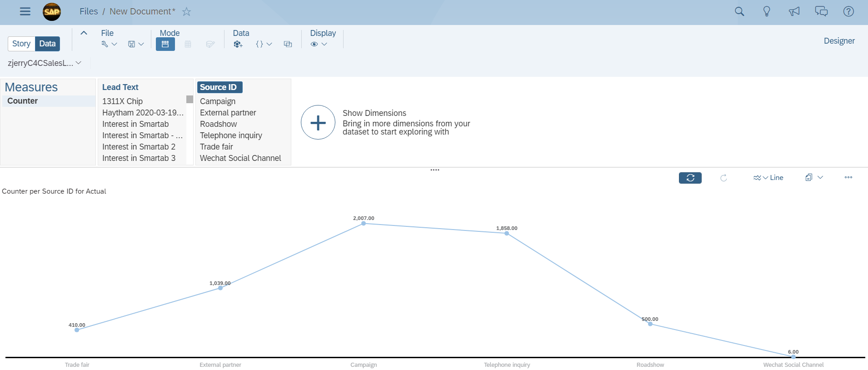868x370 pixels.
Task: Click the Campaign 2,007.00 data point
Action: [x=364, y=223]
